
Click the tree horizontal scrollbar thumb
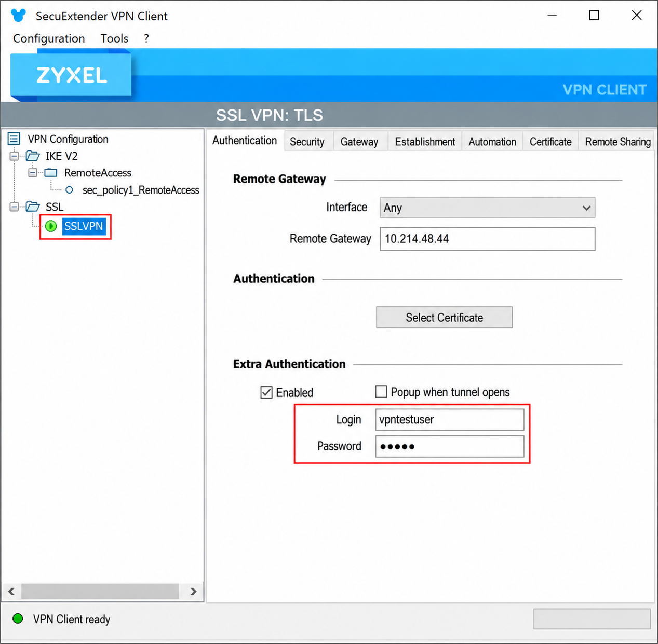100,591
